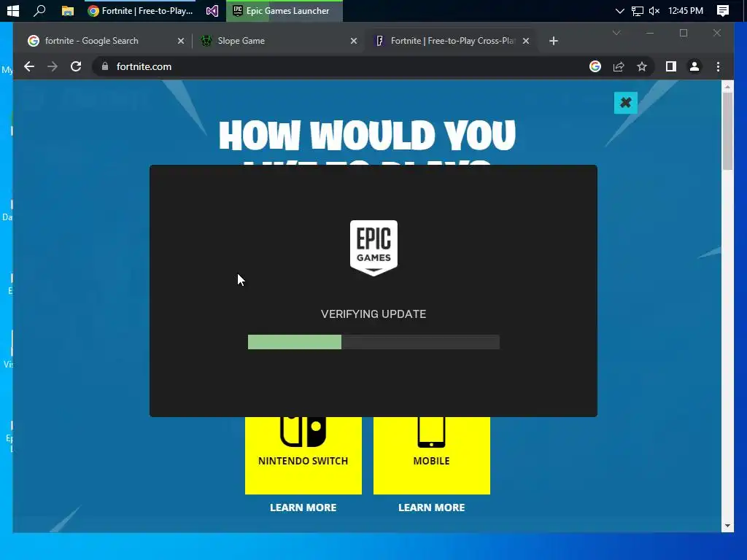Viewport: 747px width, 560px height.
Task: Go forward in browser history
Action: click(53, 66)
